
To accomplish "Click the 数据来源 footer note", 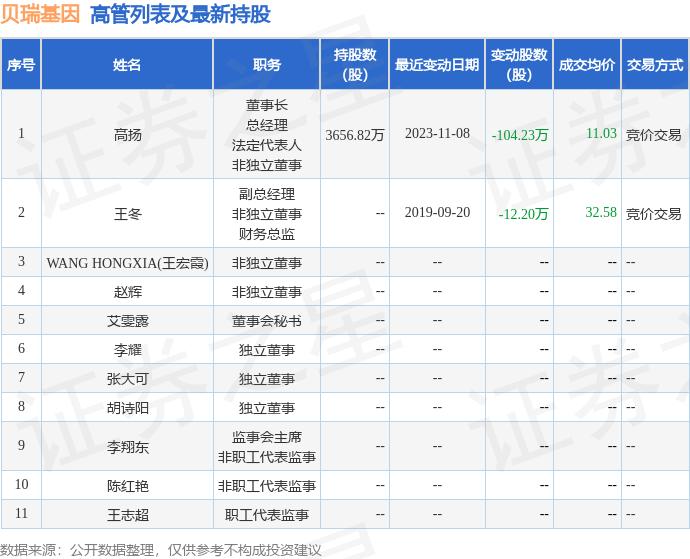I will (161, 550).
